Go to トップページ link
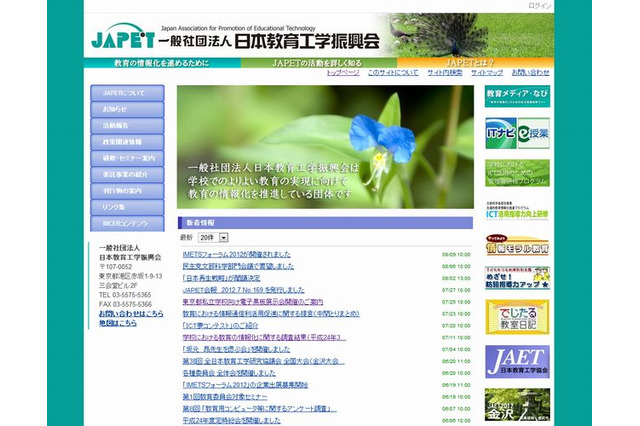The height and width of the screenshot is (426, 640). click(343, 73)
